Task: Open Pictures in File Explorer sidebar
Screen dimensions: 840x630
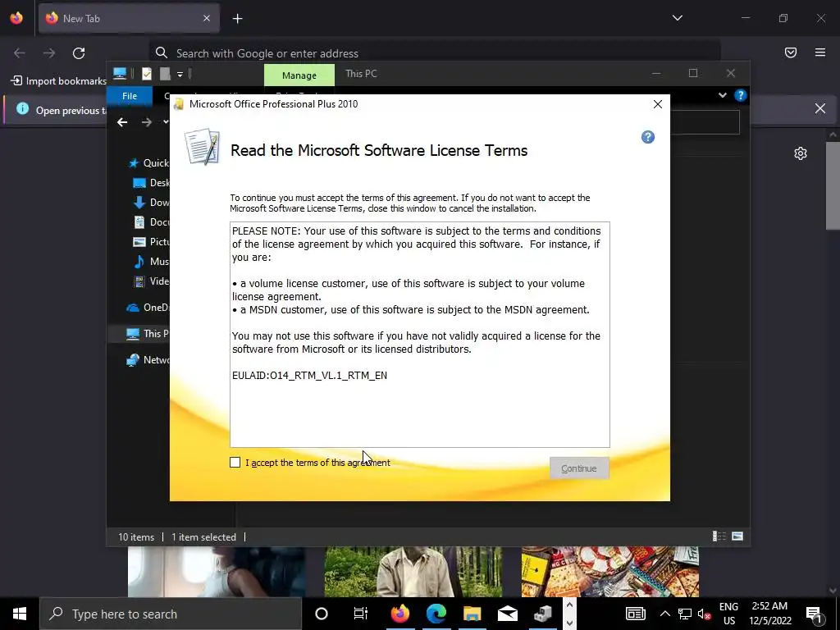Action: (x=151, y=242)
